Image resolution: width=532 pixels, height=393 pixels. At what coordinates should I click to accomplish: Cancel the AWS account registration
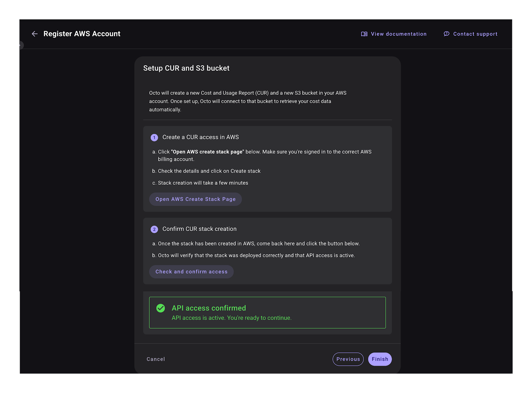click(x=155, y=359)
